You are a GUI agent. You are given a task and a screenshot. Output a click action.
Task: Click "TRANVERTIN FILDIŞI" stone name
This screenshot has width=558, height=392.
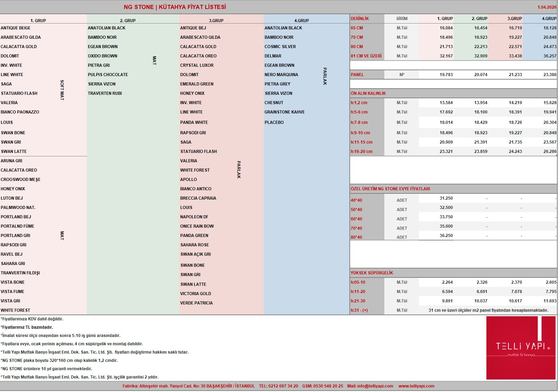pos(20,273)
